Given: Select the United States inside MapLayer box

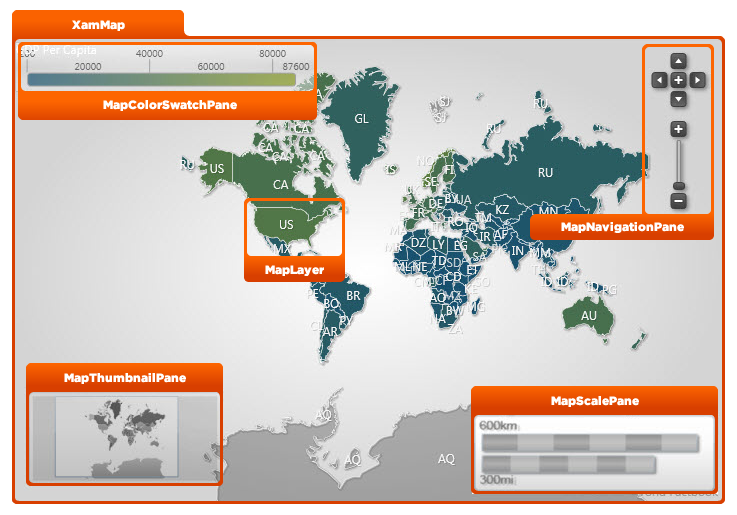Looking at the screenshot, I should click(x=286, y=225).
